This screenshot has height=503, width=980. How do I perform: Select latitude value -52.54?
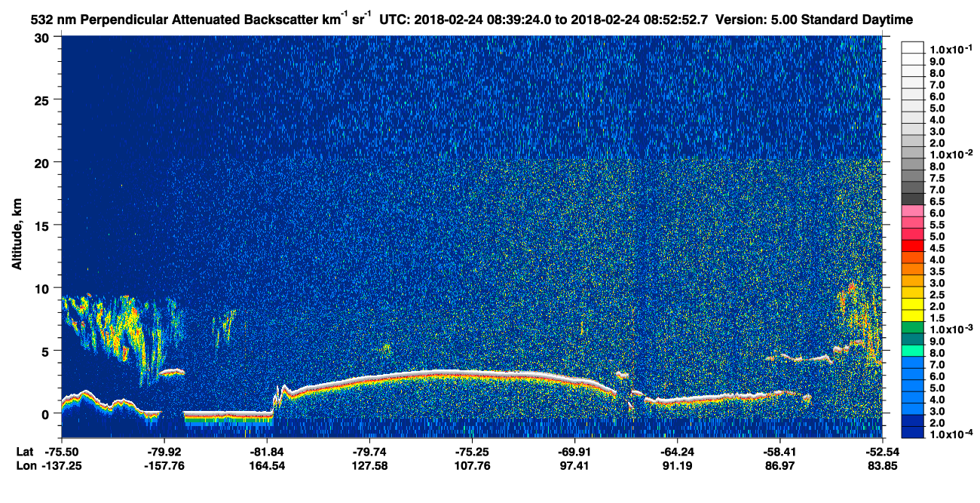point(881,451)
